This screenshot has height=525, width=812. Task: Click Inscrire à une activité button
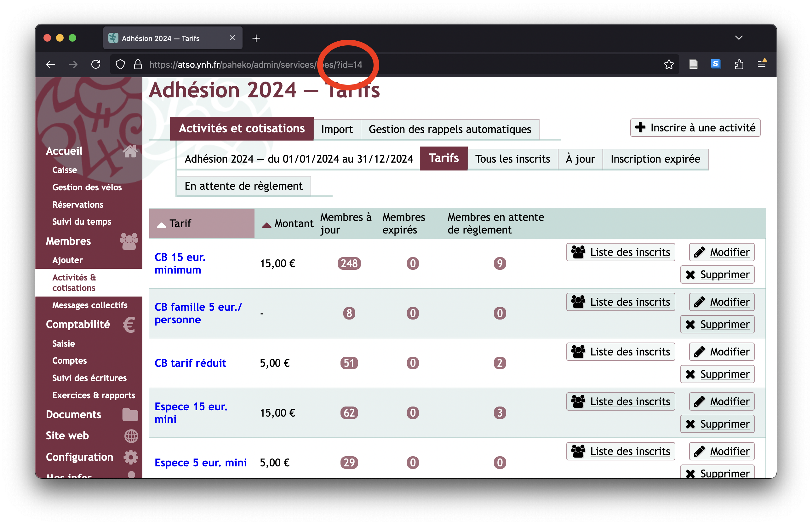coord(695,128)
